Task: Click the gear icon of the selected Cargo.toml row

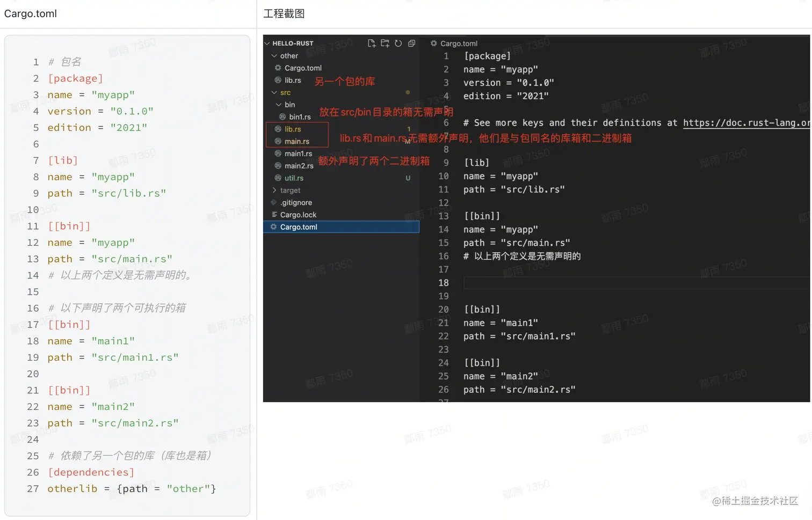Action: pos(274,227)
